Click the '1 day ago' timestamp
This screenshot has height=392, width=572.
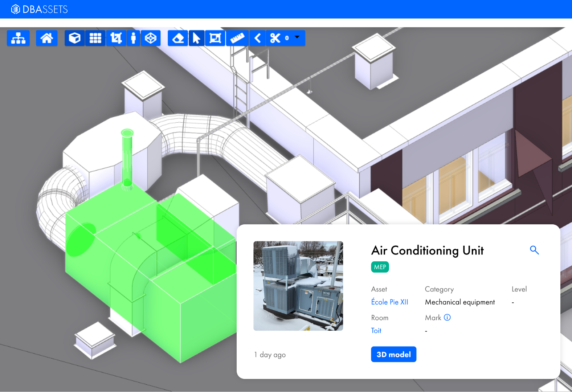(x=270, y=355)
